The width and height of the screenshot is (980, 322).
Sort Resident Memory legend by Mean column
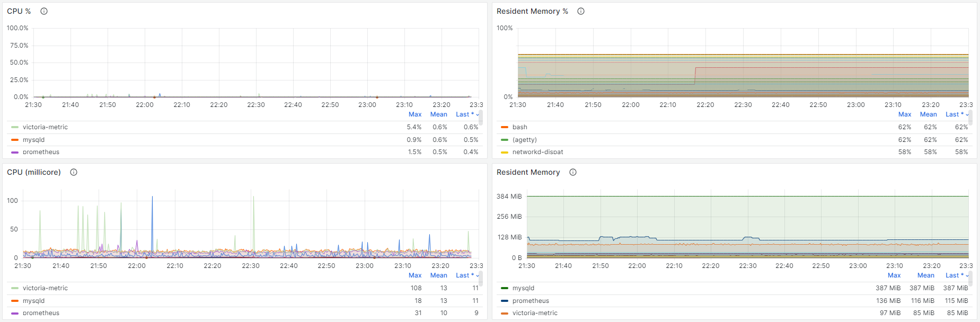[926, 275]
